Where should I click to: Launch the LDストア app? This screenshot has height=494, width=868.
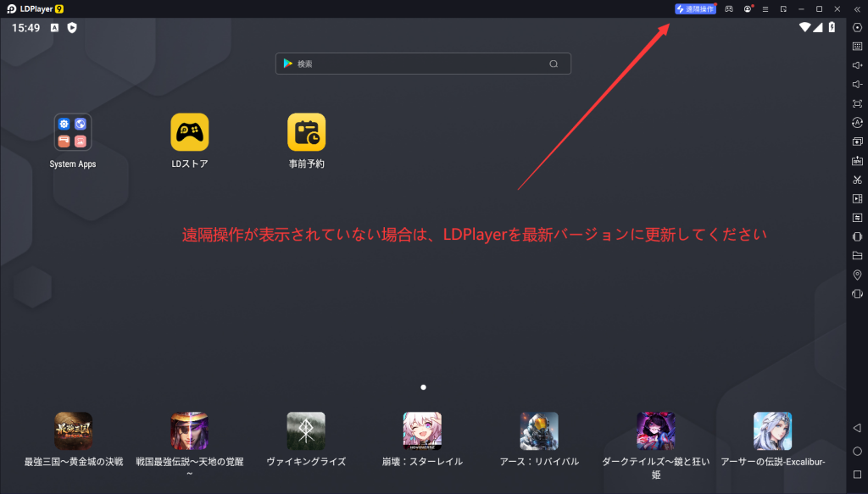point(190,131)
